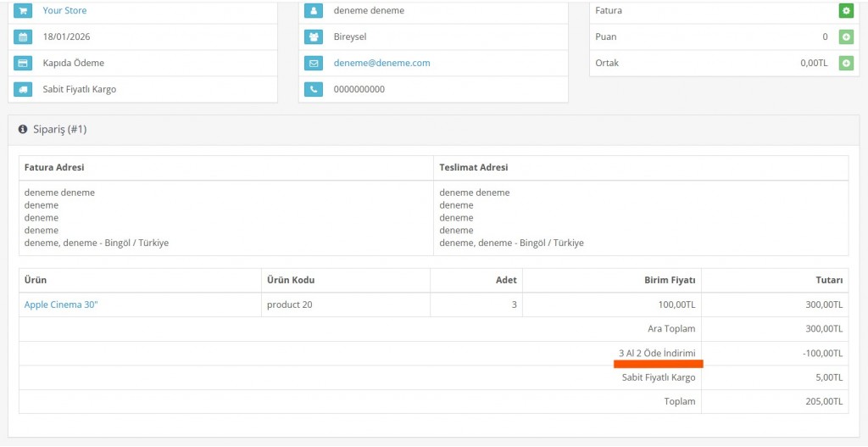Click the calendar icon beside 18/01/2026
The image size is (868, 447).
click(x=25, y=37)
